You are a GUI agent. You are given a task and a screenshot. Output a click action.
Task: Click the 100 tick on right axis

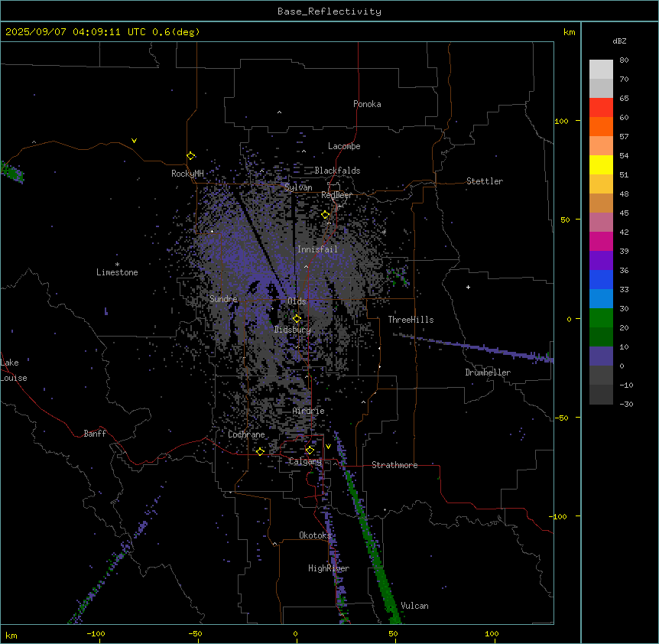(x=561, y=121)
